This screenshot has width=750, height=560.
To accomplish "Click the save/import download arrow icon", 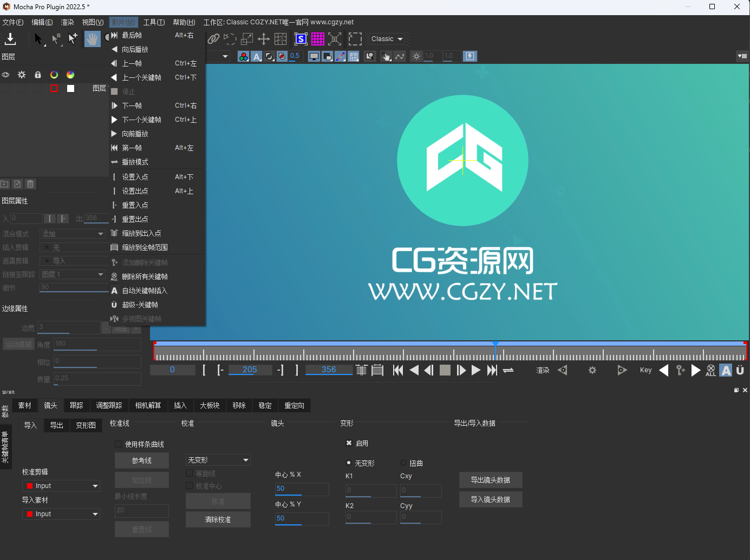I will point(10,39).
